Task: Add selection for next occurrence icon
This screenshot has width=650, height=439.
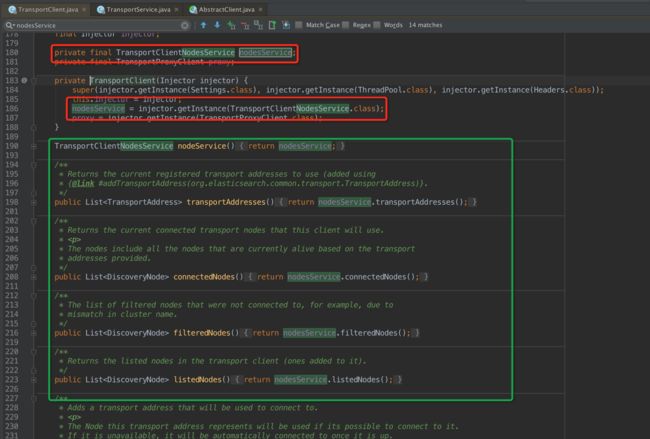Action: pos(231,25)
